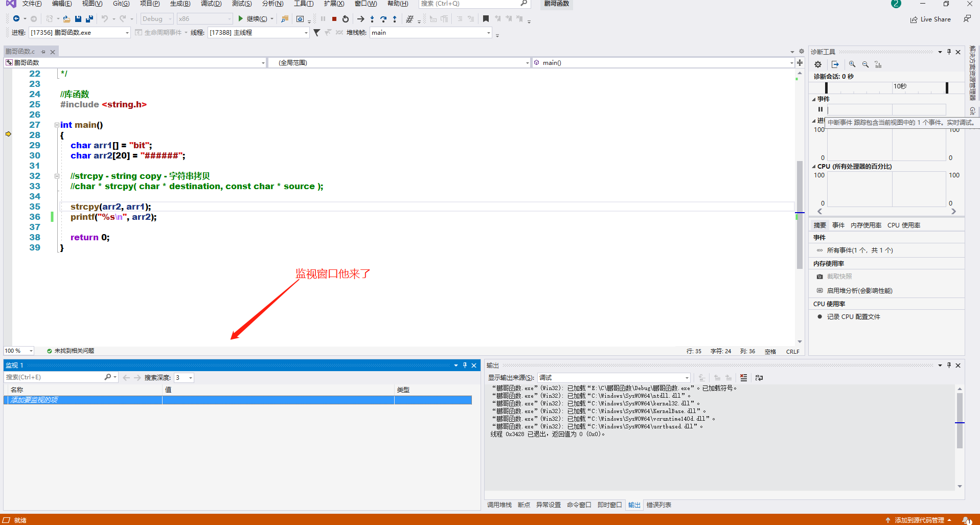Click 记录 CPU 配置文件 option
This screenshot has height=525, width=980.
point(854,317)
